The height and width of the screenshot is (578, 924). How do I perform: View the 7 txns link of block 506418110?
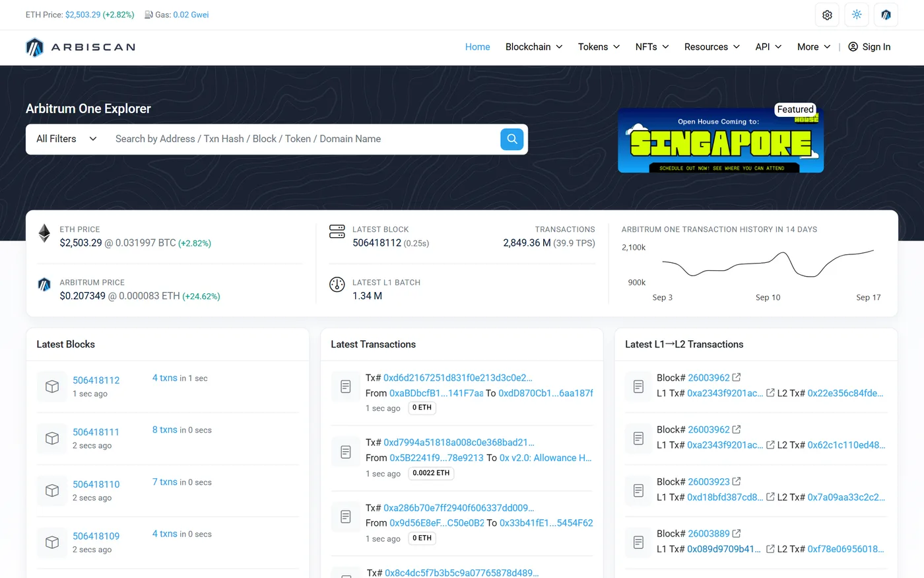pyautogui.click(x=165, y=482)
